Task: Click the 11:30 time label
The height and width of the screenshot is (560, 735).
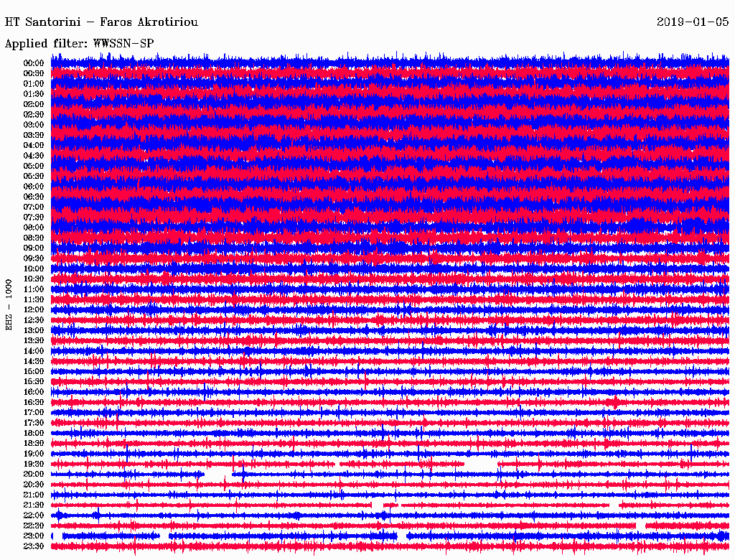Action: pyautogui.click(x=33, y=299)
